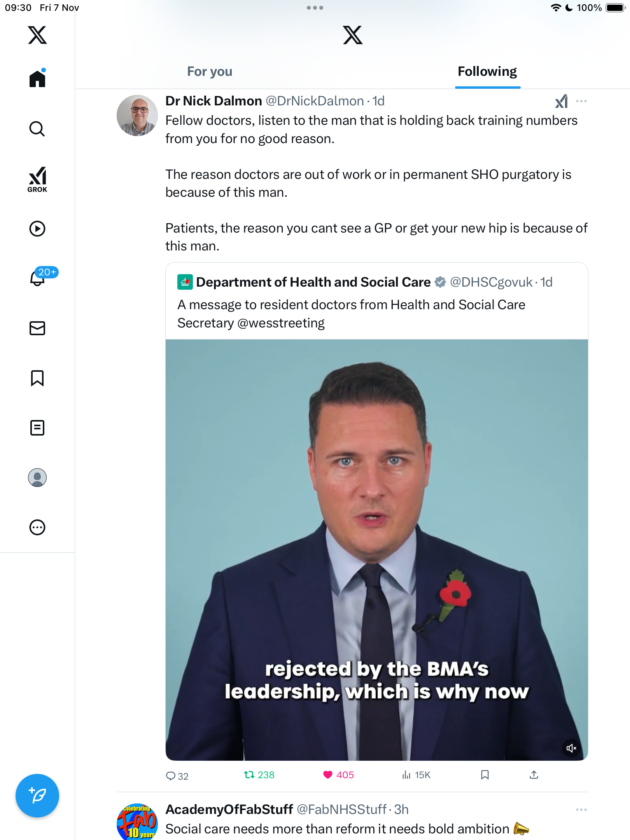Open more options on AcademyOfFabStuff post
The image size is (630, 840).
point(581,810)
